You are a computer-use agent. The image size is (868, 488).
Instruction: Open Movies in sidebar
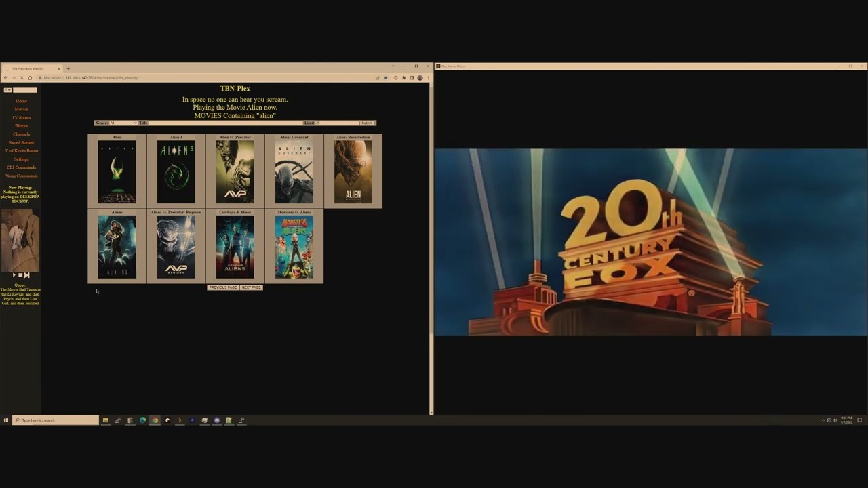(21, 109)
